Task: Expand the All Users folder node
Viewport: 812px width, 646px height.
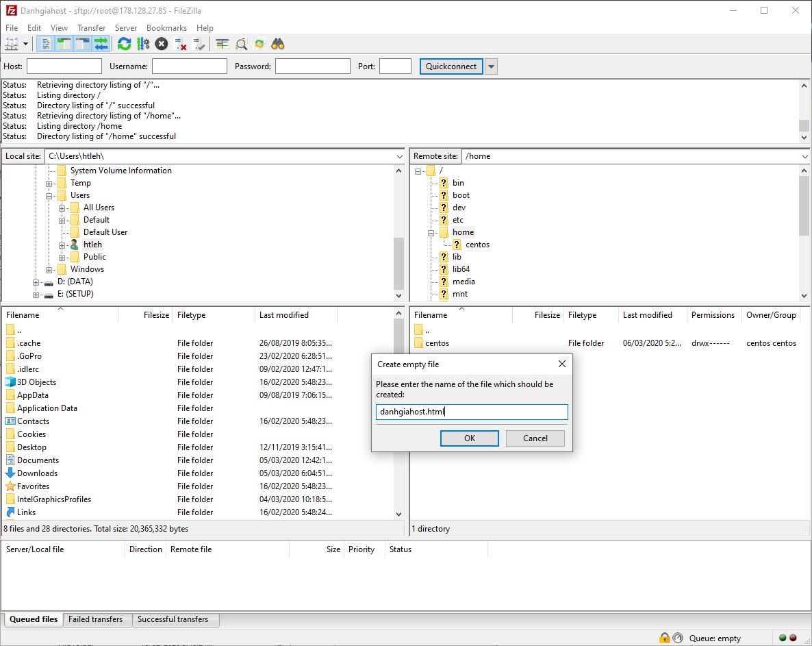Action: 62,208
